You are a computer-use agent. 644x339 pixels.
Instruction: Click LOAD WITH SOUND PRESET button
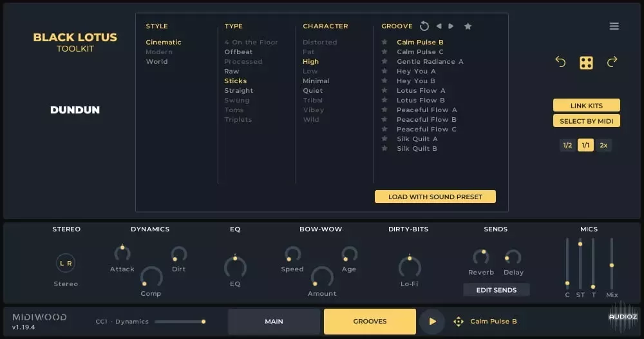[435, 197]
